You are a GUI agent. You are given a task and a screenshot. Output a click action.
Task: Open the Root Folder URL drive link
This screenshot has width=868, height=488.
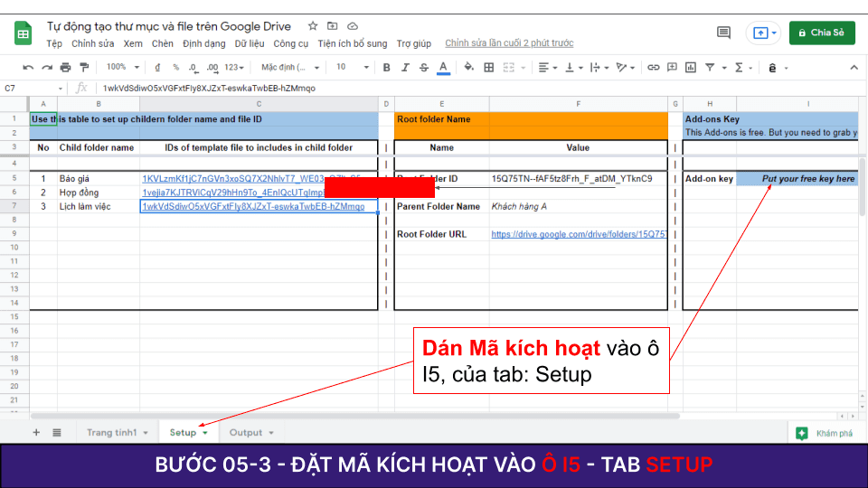pyautogui.click(x=580, y=234)
